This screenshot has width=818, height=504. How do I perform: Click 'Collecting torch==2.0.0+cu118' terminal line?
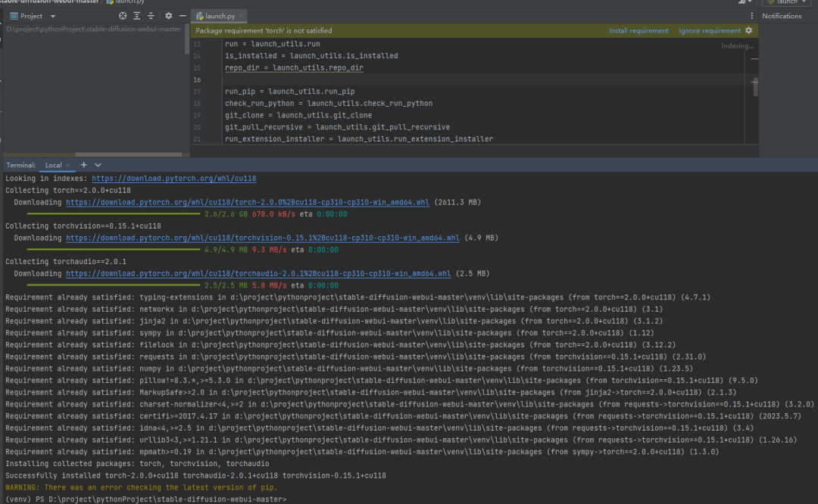[x=68, y=191]
